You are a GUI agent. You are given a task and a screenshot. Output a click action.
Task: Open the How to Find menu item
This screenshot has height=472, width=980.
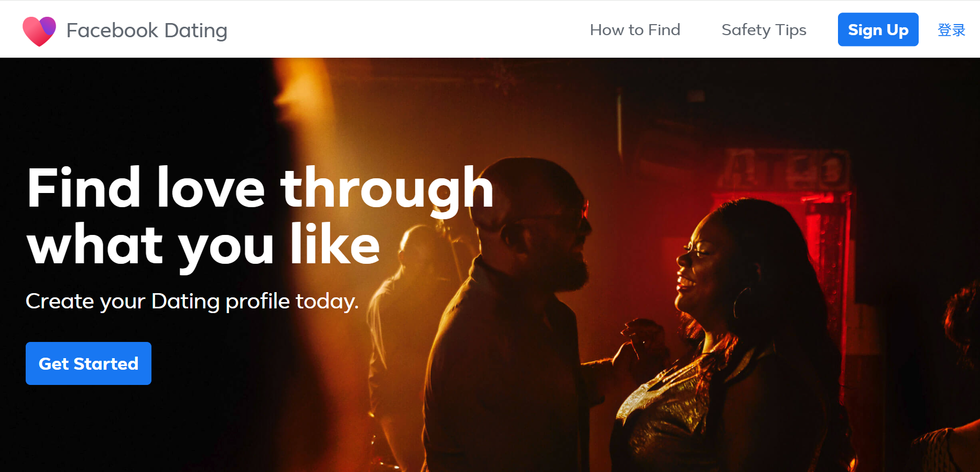635,30
